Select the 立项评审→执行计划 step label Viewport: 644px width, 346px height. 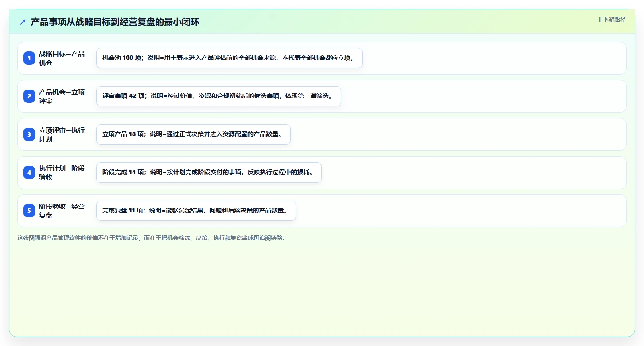(62, 134)
